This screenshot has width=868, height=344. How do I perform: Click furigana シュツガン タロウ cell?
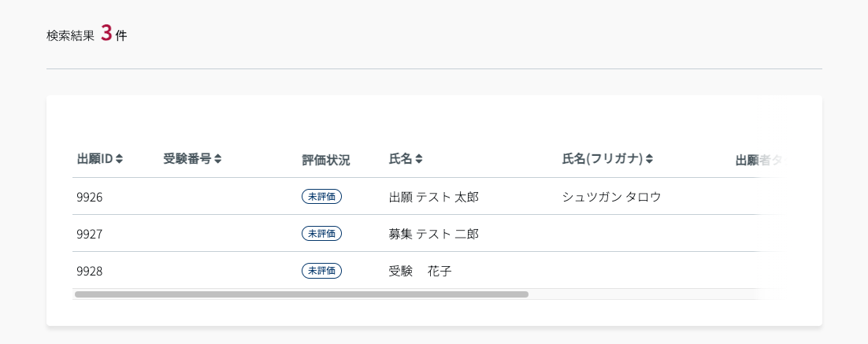(x=611, y=197)
